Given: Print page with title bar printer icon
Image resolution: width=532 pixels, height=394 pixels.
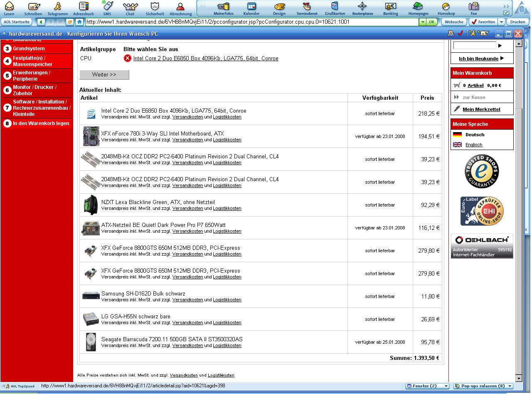Looking at the screenshot, I should pos(451,33).
